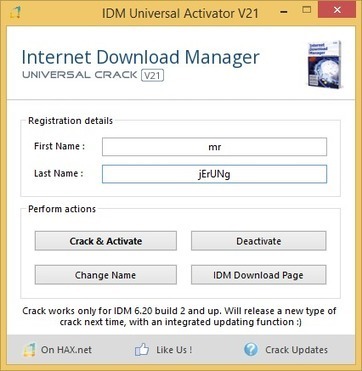Close the window with the red X
The image size is (362, 371).
[337, 10]
